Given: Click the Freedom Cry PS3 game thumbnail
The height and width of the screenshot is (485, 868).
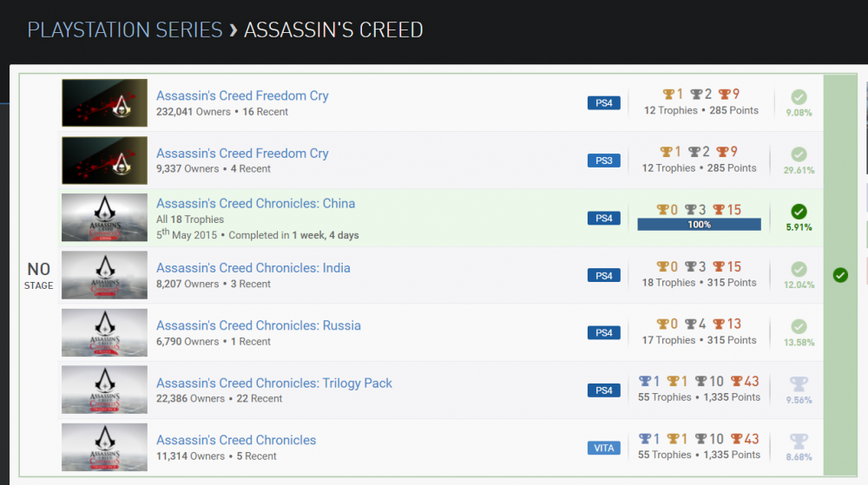Looking at the screenshot, I should point(104,161).
